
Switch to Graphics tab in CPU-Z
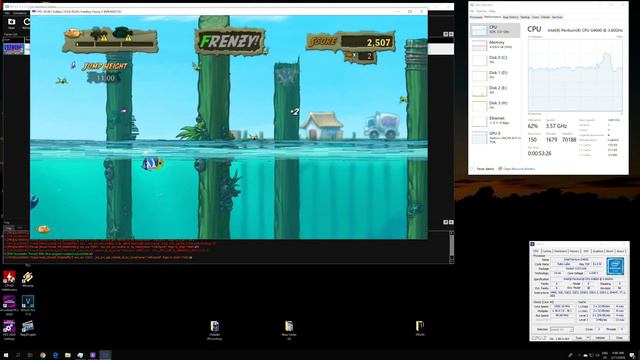tap(598, 251)
